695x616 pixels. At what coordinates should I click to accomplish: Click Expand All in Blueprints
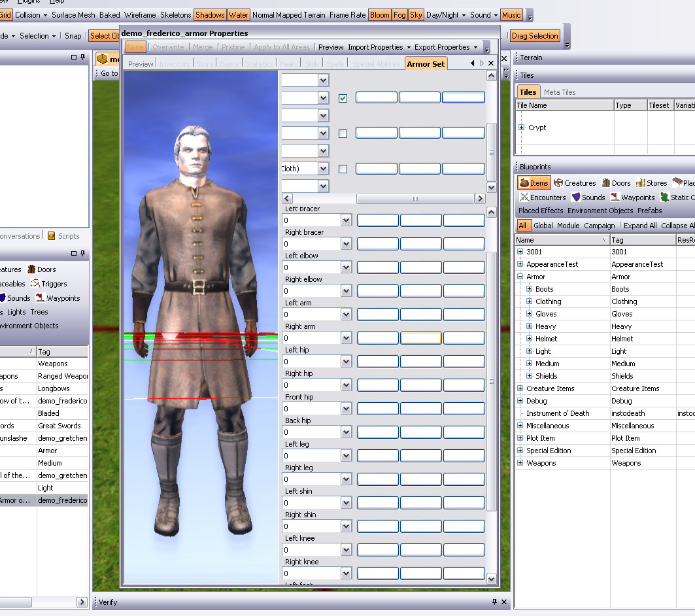point(640,226)
